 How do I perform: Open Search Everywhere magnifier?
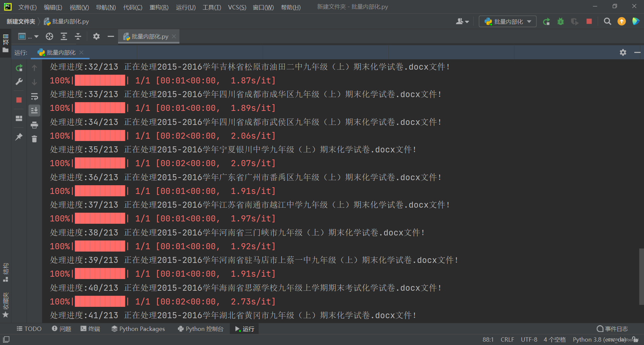click(x=607, y=22)
